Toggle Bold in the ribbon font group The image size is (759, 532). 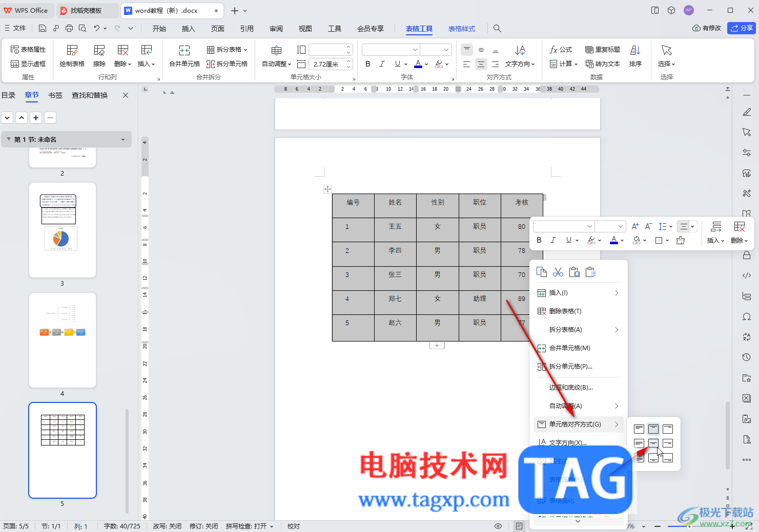[367, 64]
